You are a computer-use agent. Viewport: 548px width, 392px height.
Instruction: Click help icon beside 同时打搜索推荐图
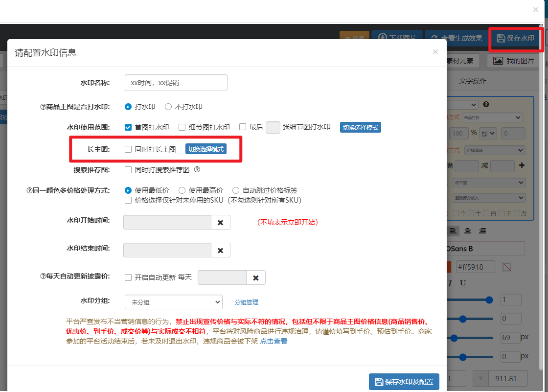pos(197,170)
